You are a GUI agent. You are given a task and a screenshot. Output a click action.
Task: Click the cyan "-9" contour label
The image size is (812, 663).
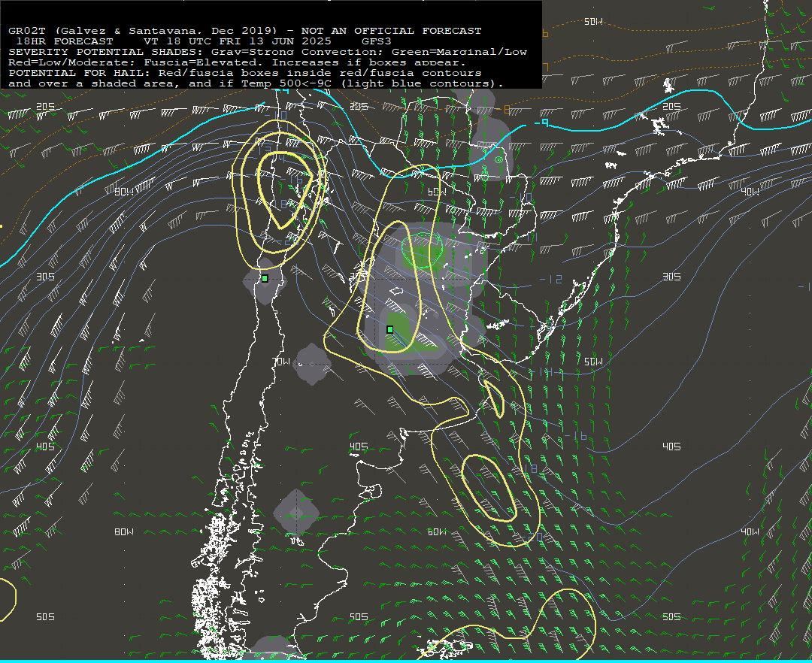541,123
